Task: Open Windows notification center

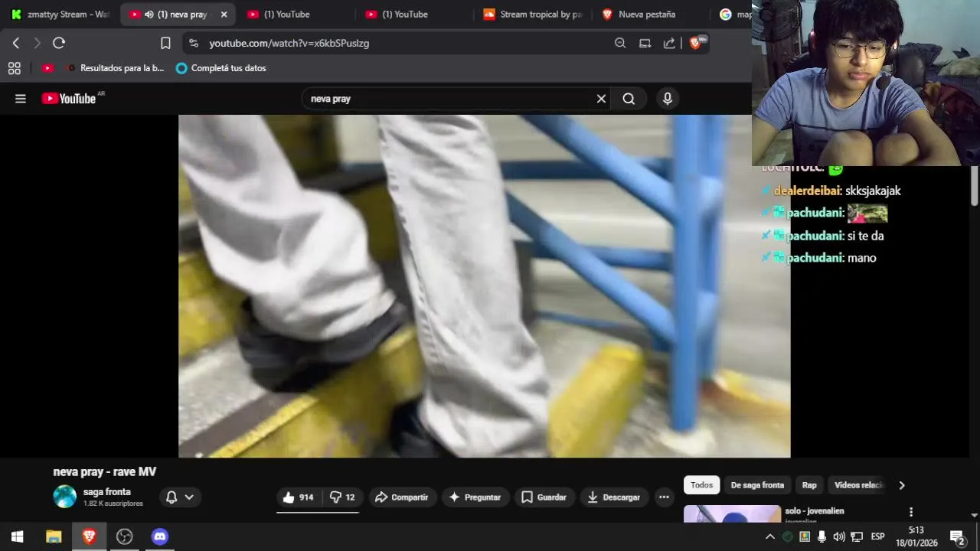Action: pos(957,536)
